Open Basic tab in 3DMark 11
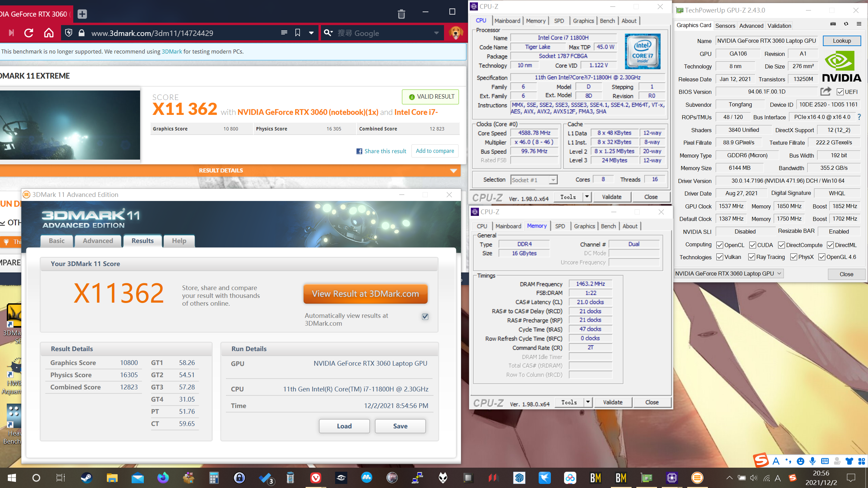Screen dimensions: 868x488 (57, 241)
